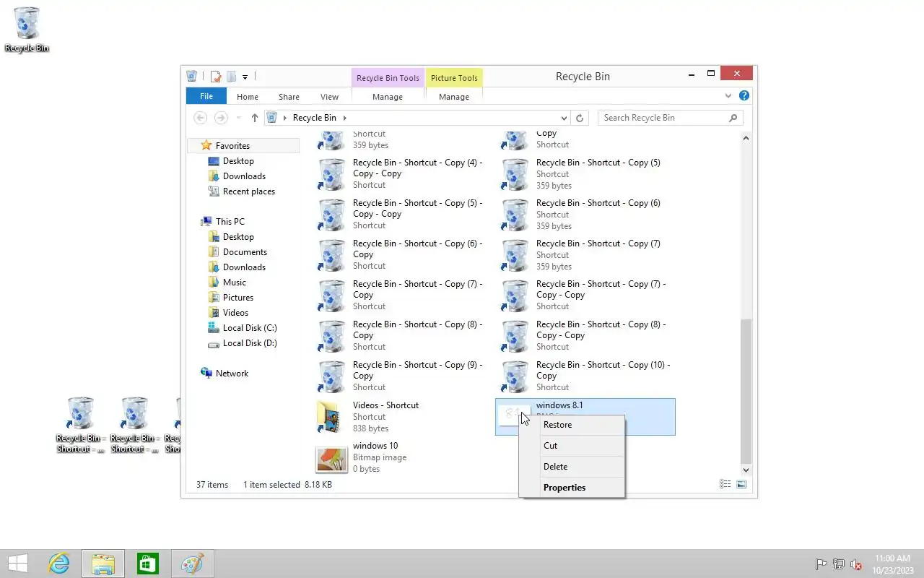Click the magnifier icon in search box
The height and width of the screenshot is (578, 924).
[733, 118]
